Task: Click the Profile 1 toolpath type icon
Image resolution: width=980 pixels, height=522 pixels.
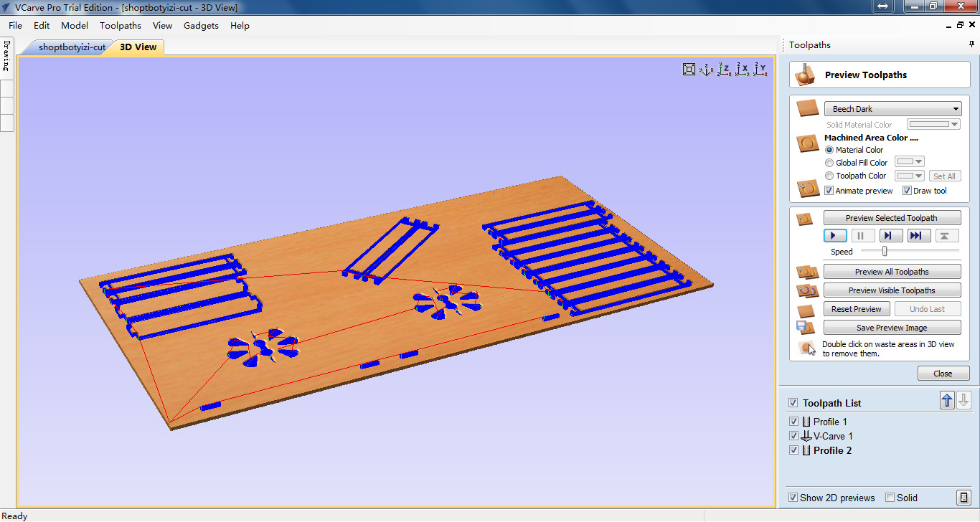Action: pyautogui.click(x=806, y=422)
